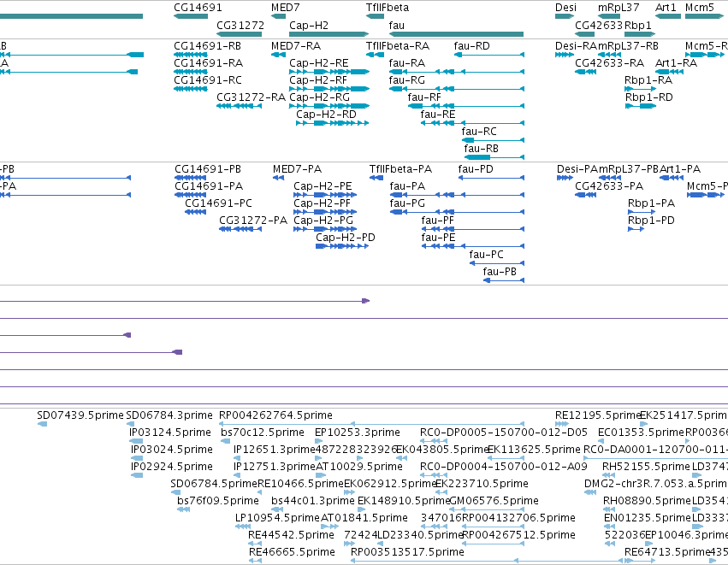
Task: Select protein fau-PC
Action: 486,254
